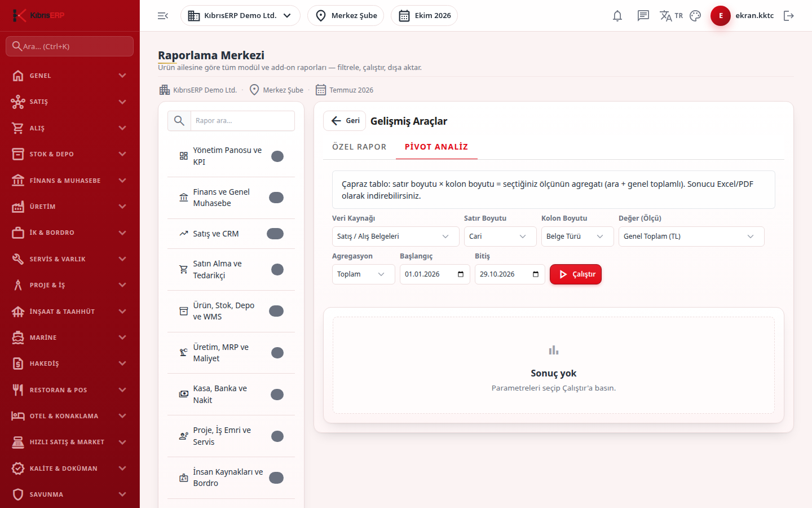Toggle Kasa, Banka ve Nakit switch

click(276, 395)
